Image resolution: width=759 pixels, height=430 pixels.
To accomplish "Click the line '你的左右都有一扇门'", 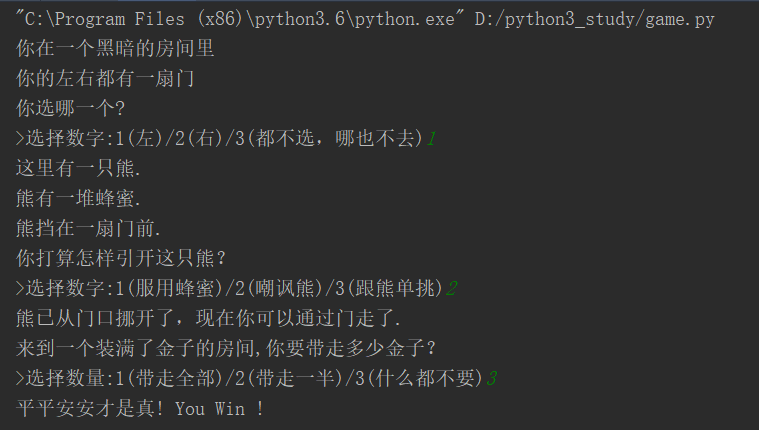I will (x=105, y=78).
